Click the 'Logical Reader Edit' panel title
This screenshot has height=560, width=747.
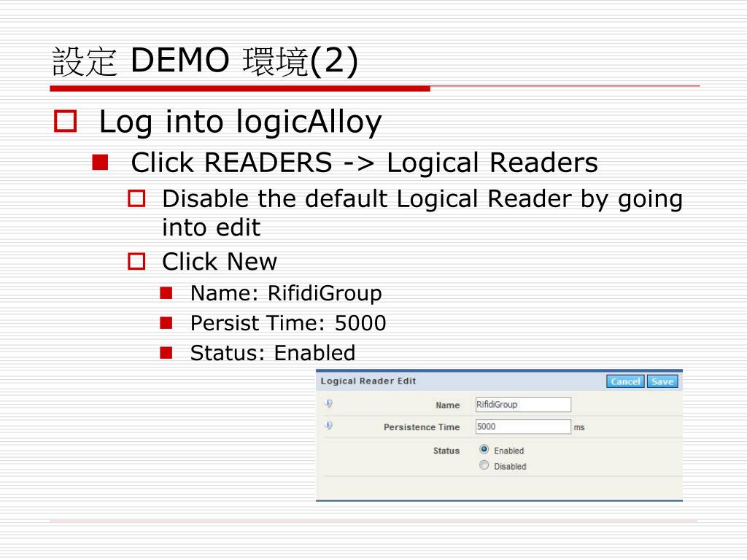[x=368, y=381]
